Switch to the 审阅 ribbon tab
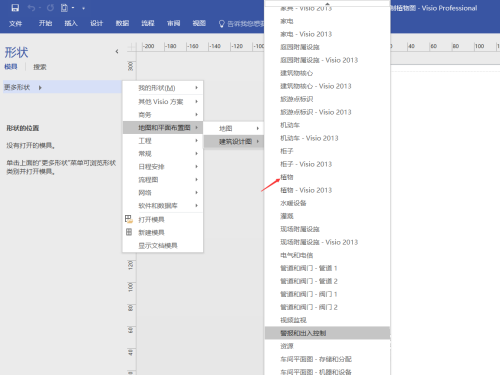The height and width of the screenshot is (375, 500). [x=174, y=23]
